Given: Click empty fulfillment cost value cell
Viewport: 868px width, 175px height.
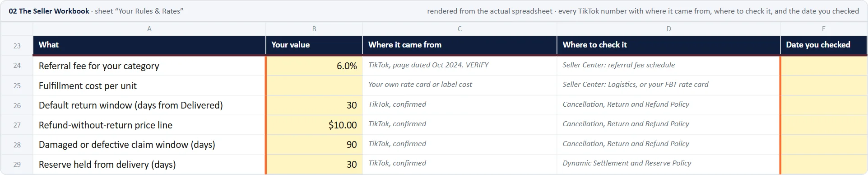Looking at the screenshot, I should click(314, 85).
